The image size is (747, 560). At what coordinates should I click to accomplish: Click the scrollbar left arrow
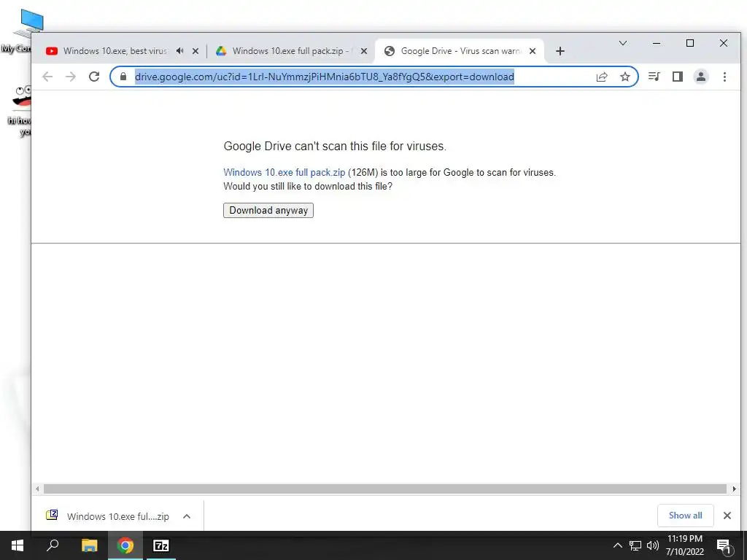click(x=37, y=489)
